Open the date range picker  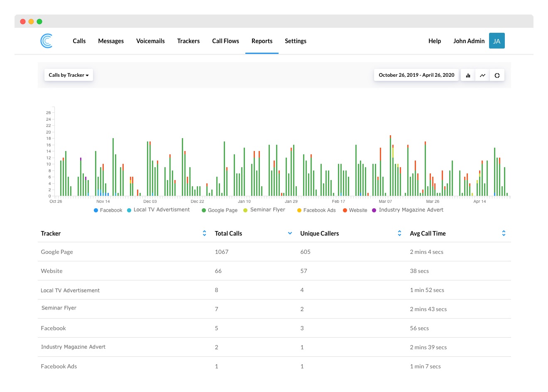click(x=416, y=75)
